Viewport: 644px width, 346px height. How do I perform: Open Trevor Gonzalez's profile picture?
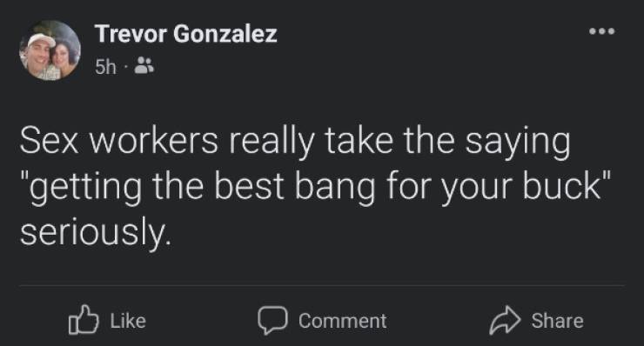(x=50, y=50)
